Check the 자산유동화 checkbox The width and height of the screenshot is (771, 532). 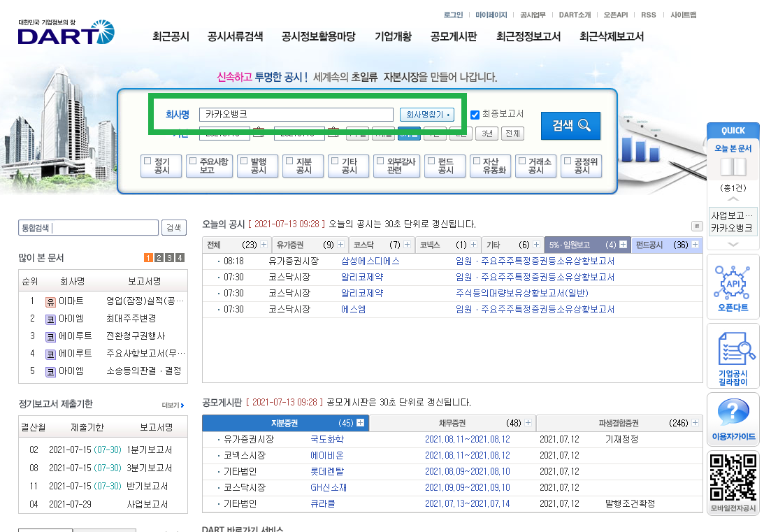(477, 161)
